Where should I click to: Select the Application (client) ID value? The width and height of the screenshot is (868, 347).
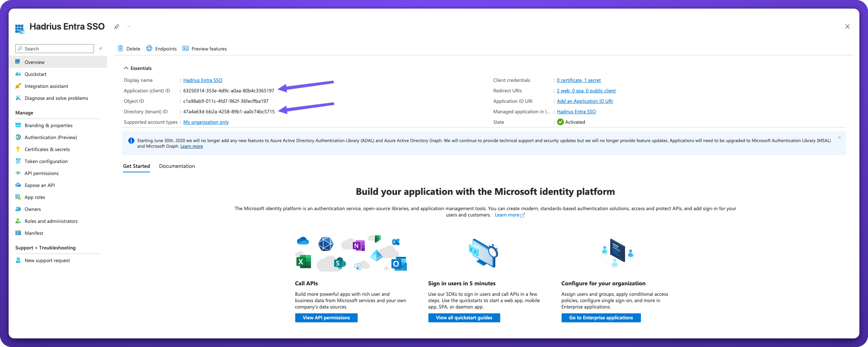click(229, 90)
